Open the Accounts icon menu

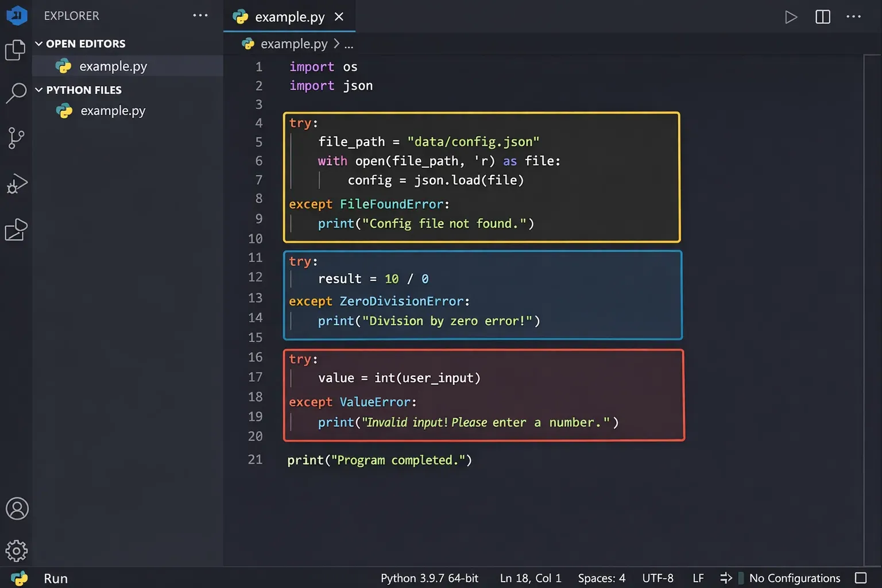(17, 509)
